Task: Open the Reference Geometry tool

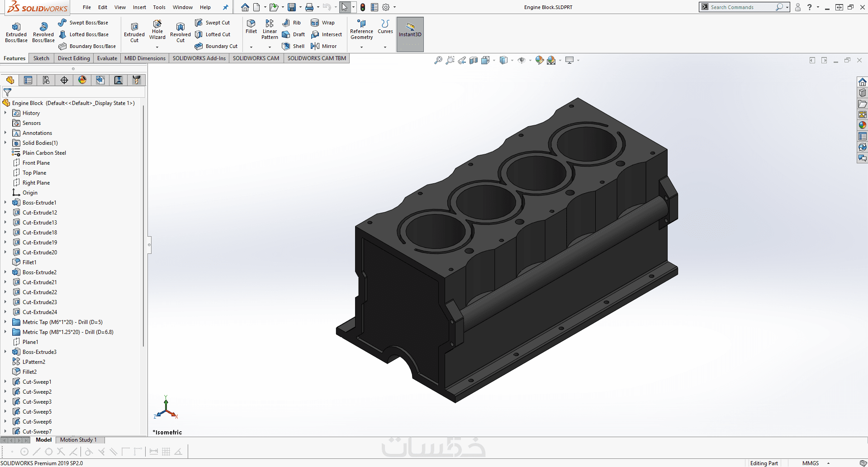Action: point(361,29)
